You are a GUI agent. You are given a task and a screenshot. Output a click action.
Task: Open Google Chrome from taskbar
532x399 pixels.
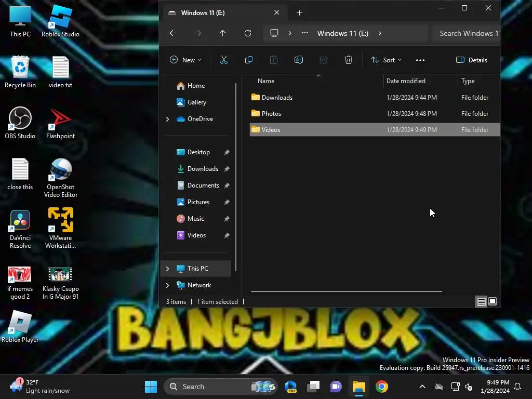click(381, 387)
